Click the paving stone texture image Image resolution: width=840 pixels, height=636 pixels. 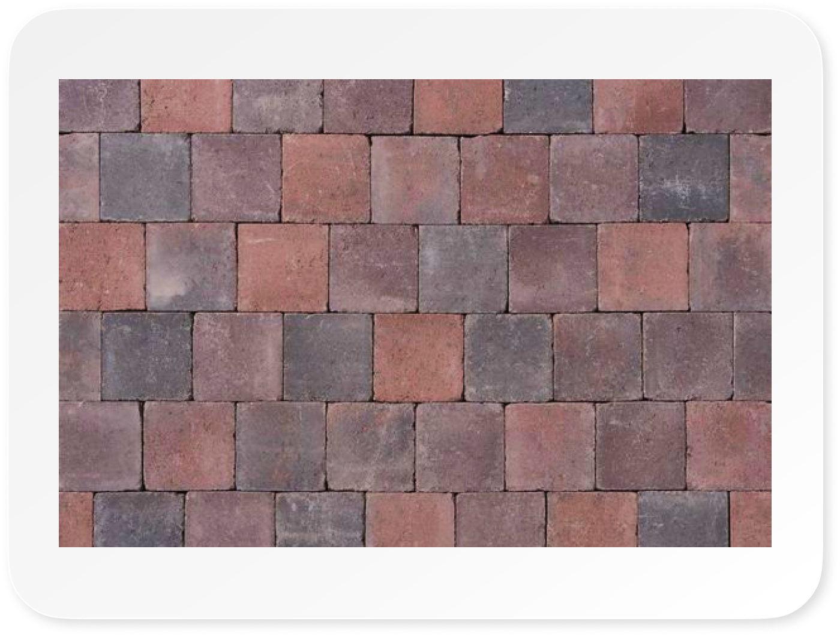(415, 313)
